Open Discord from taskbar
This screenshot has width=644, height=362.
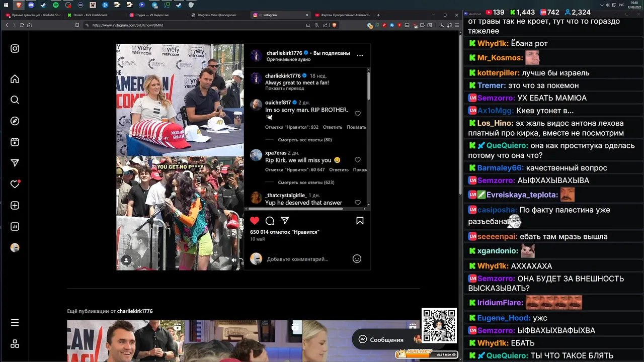tap(31, 5)
